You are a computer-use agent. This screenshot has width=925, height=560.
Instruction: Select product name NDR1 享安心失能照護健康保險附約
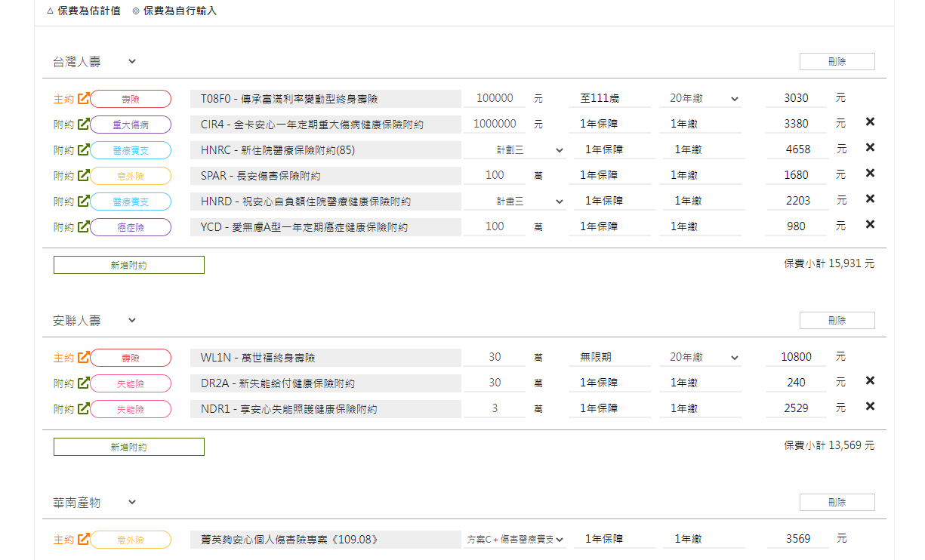pyautogui.click(x=325, y=409)
